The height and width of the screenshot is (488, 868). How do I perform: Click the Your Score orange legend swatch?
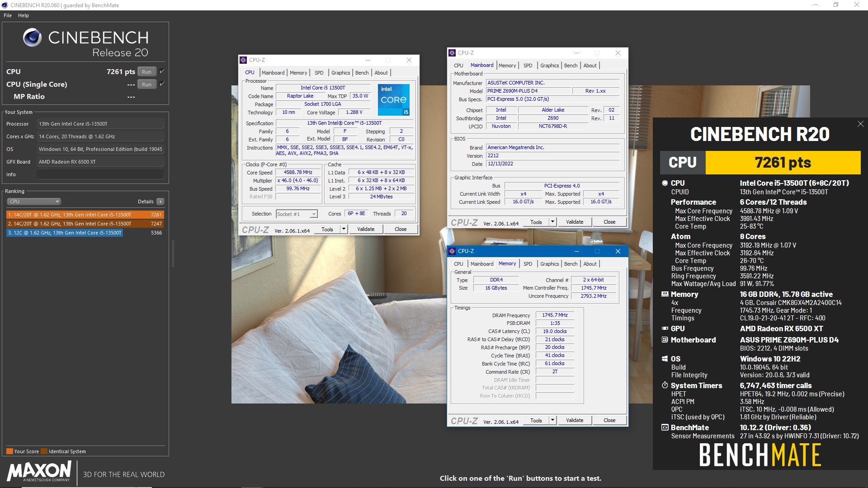9,451
